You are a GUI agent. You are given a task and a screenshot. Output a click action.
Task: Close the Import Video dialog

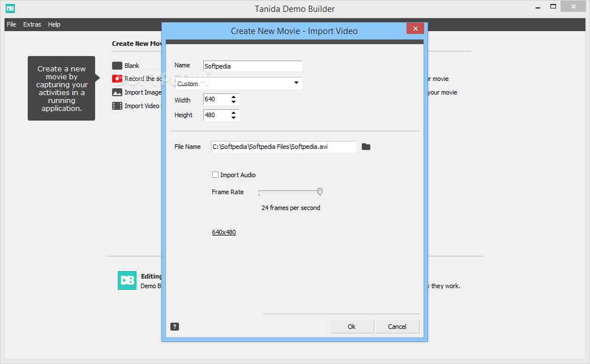[x=415, y=28]
